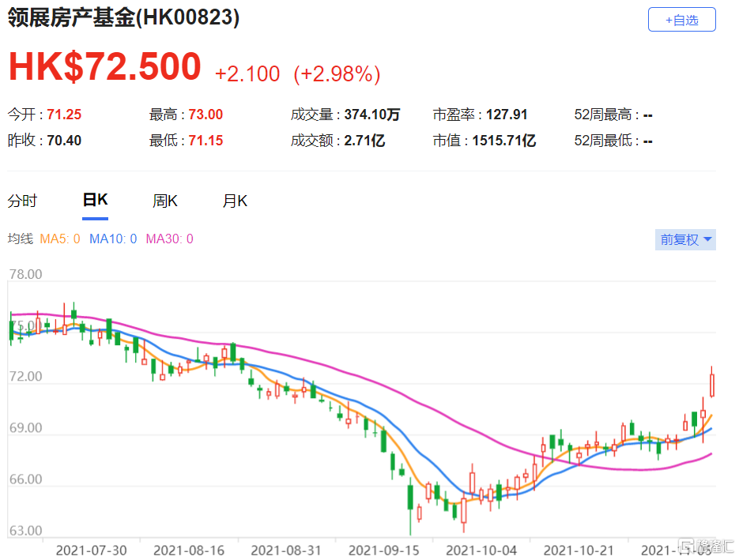The width and height of the screenshot is (739, 560).
Task: Click the day high value 73.00
Action: pos(205,115)
